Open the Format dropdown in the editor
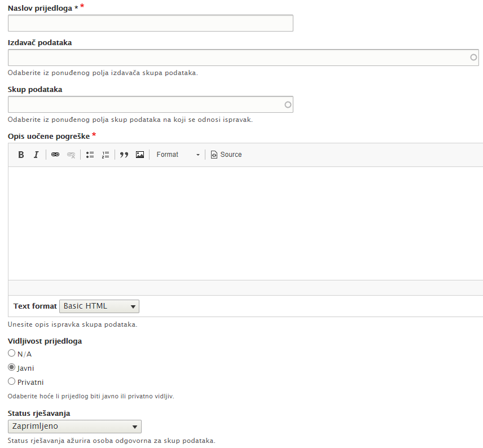Screen dimensions: 483x448 coord(178,155)
